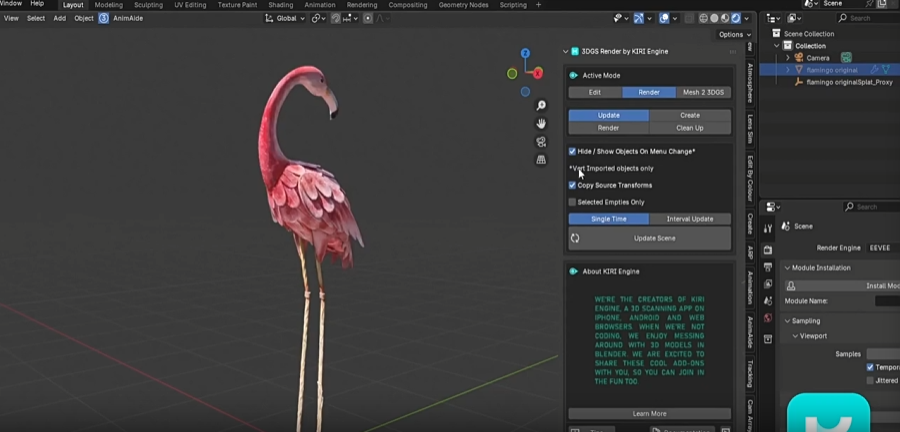Open the Render Engine EEVEE dropdown
This screenshot has height=432, width=900.
click(882, 247)
